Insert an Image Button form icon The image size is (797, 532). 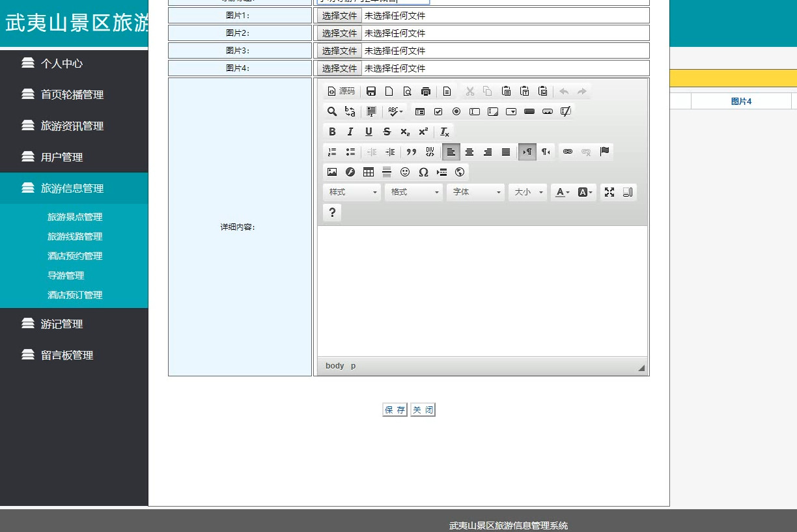(548, 111)
